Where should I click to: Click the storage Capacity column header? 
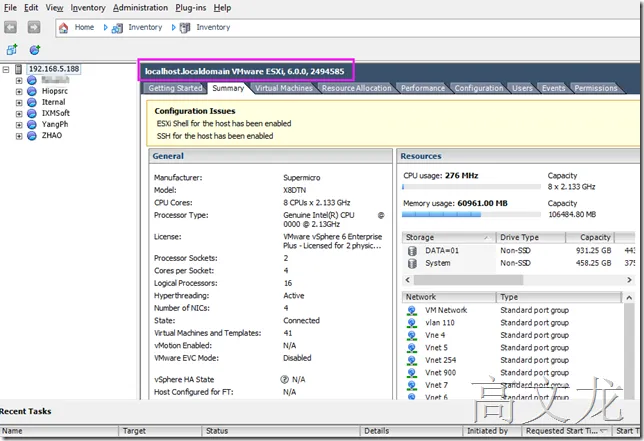pos(590,237)
